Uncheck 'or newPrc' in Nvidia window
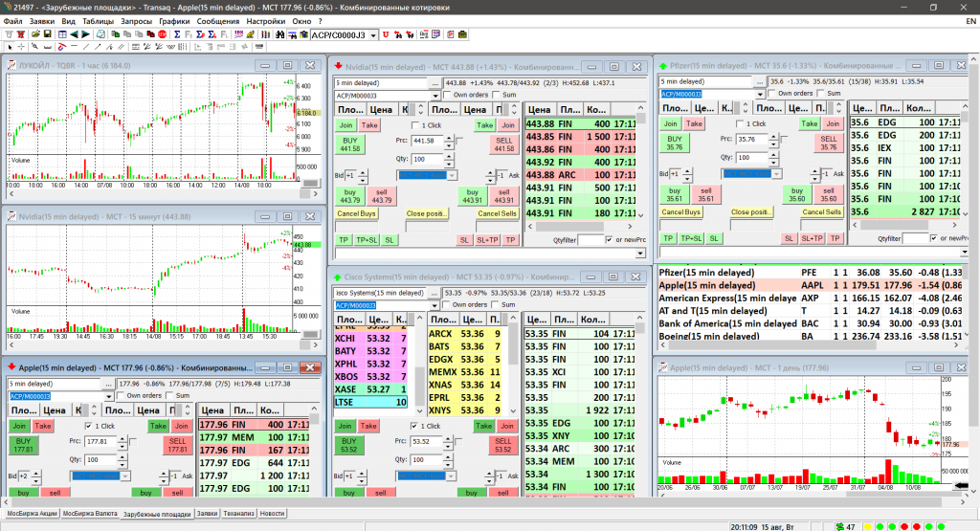 [x=610, y=240]
